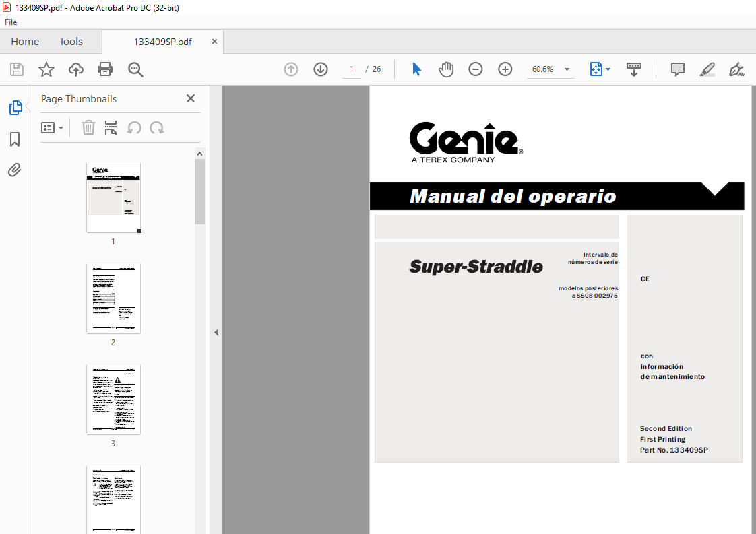Select page 1 thumbnail
The image size is (756, 534).
pos(113,197)
